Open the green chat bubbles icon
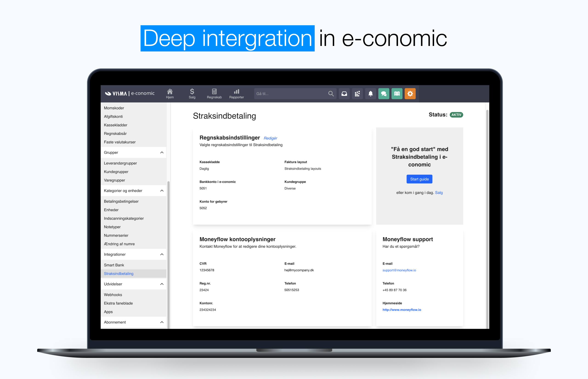Viewport: 588px width, 379px height. tap(384, 93)
